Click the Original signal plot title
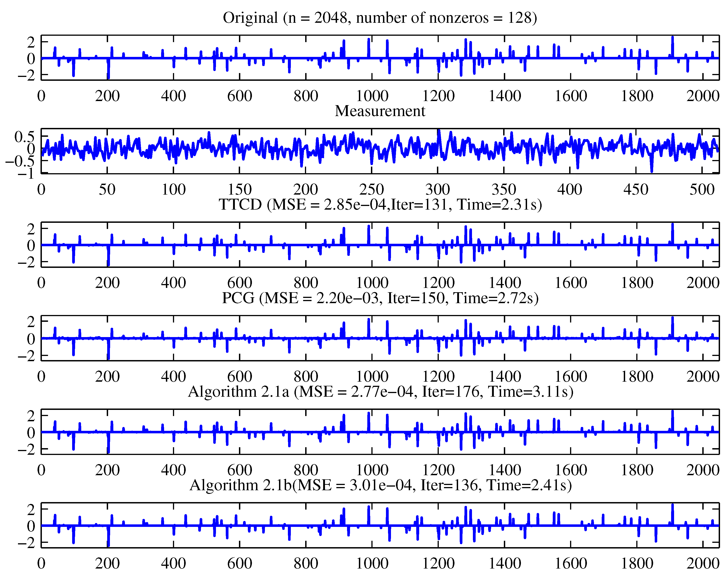Screen dimensions: 728x584 coord(380,18)
